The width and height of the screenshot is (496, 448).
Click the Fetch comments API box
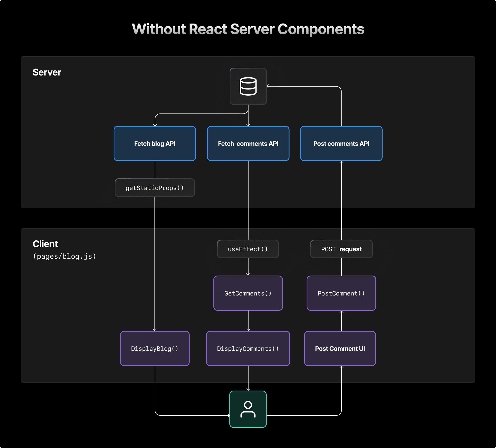tap(248, 143)
